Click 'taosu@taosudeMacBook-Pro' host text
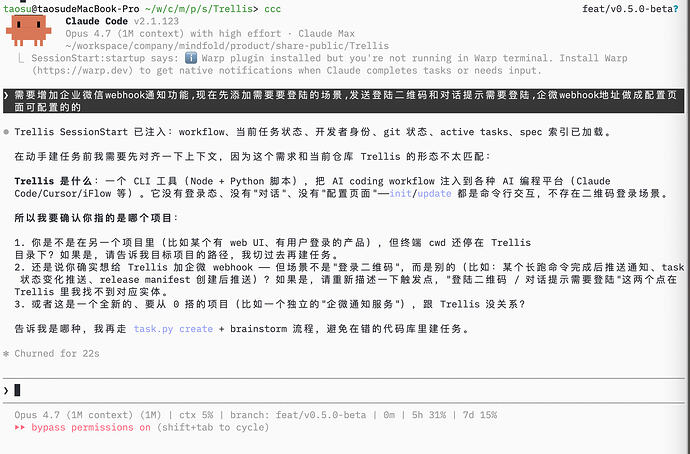This screenshot has width=690, height=454. pos(71,9)
